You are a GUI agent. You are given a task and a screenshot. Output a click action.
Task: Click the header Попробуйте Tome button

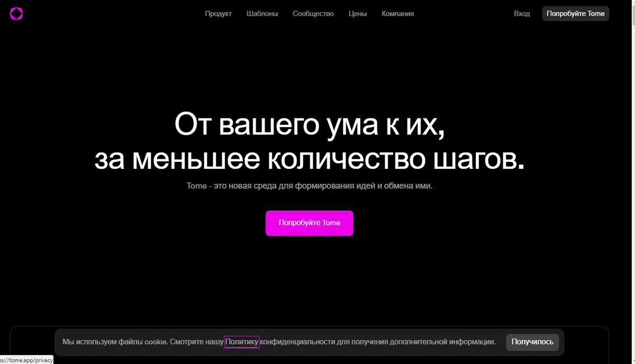coord(576,14)
